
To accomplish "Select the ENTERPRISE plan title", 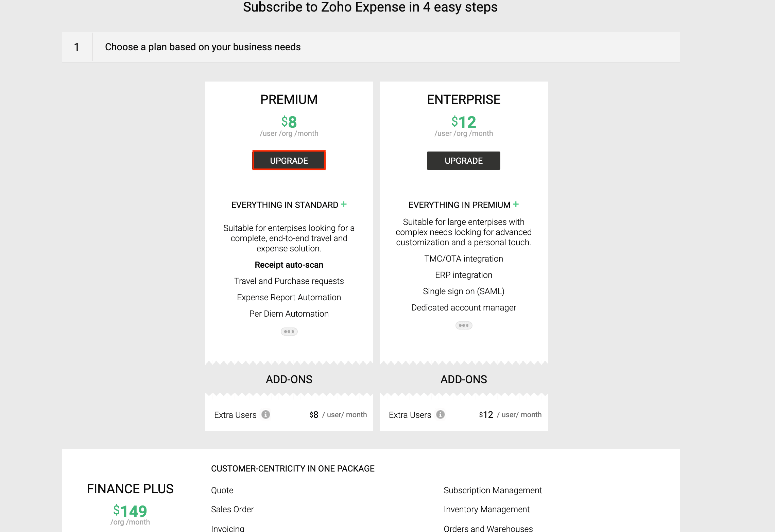I will [464, 99].
